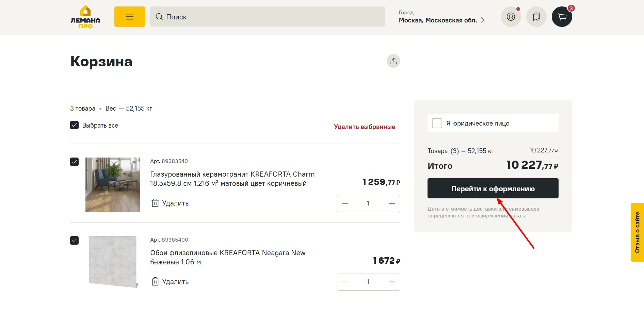Click 'Удалить выбранные' link

[x=364, y=127]
